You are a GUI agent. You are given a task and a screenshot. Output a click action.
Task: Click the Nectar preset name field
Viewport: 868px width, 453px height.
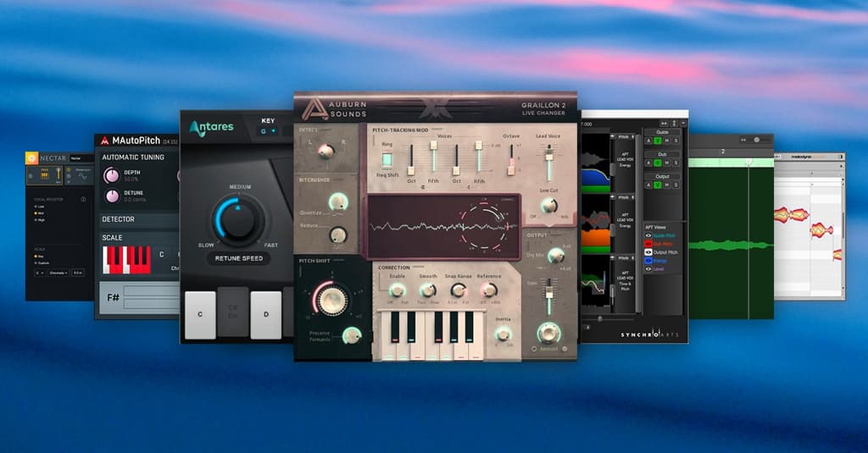(81, 158)
